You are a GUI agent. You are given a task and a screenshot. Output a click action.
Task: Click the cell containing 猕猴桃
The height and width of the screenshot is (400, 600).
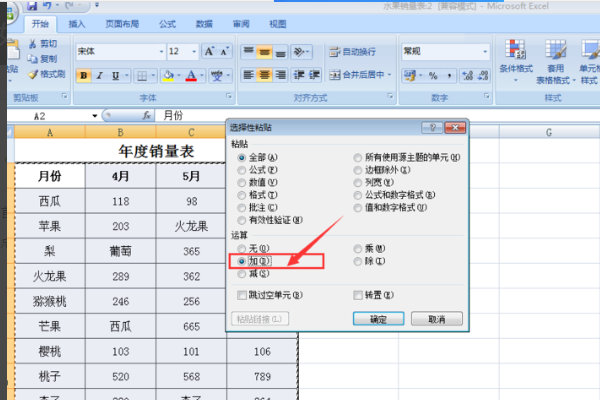(x=50, y=302)
